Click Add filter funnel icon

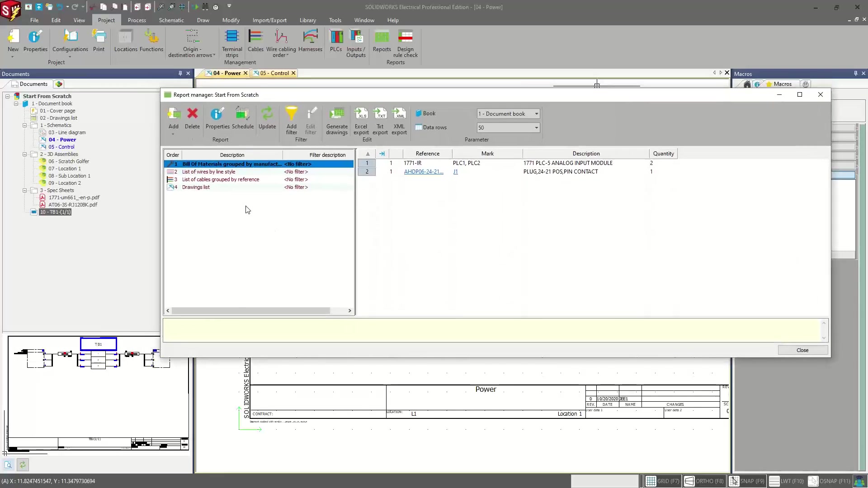click(292, 120)
